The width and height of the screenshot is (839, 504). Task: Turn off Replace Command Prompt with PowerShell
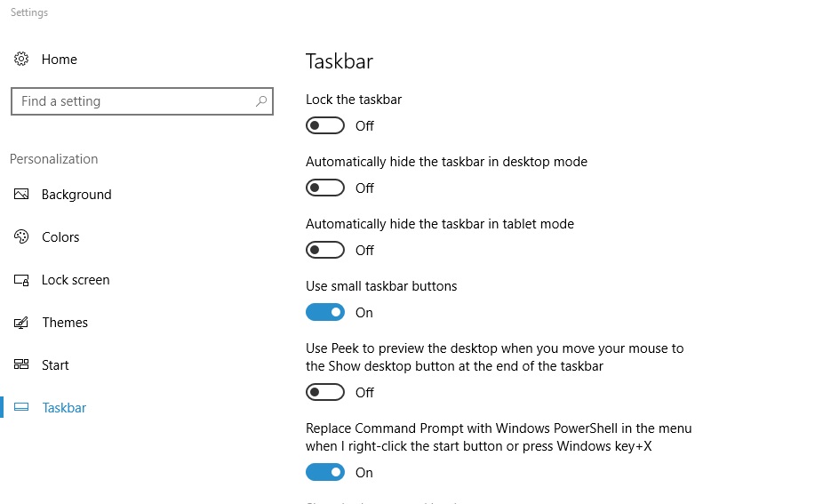pos(325,472)
